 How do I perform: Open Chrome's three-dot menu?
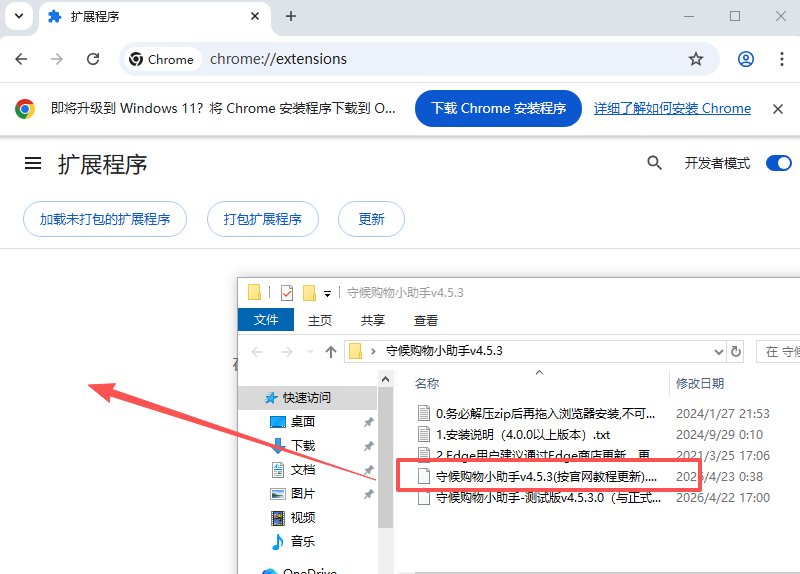click(x=782, y=59)
